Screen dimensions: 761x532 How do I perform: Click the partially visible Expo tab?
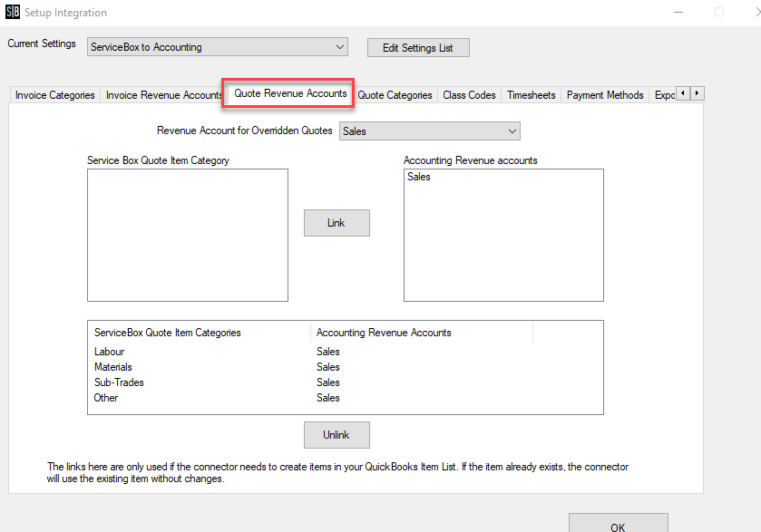click(664, 95)
